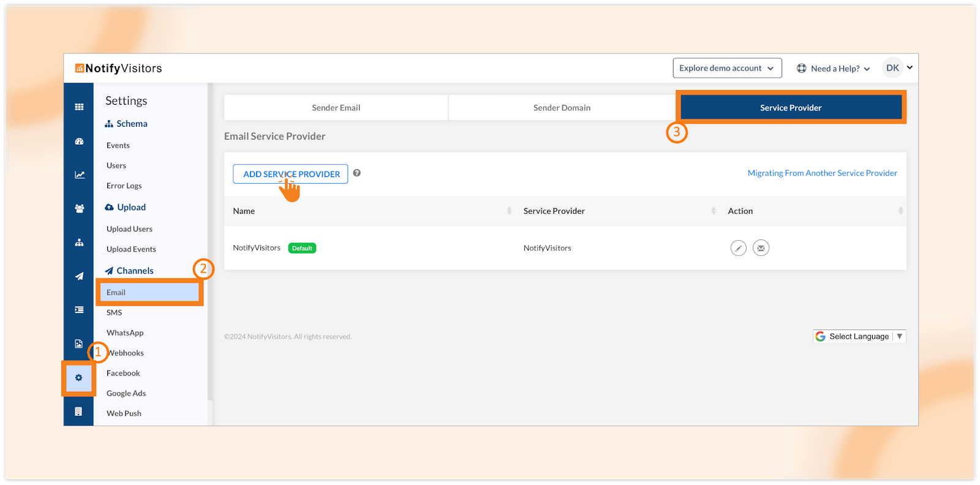980x485 pixels.
Task: Switch to the Sender Domain tab
Action: click(562, 108)
